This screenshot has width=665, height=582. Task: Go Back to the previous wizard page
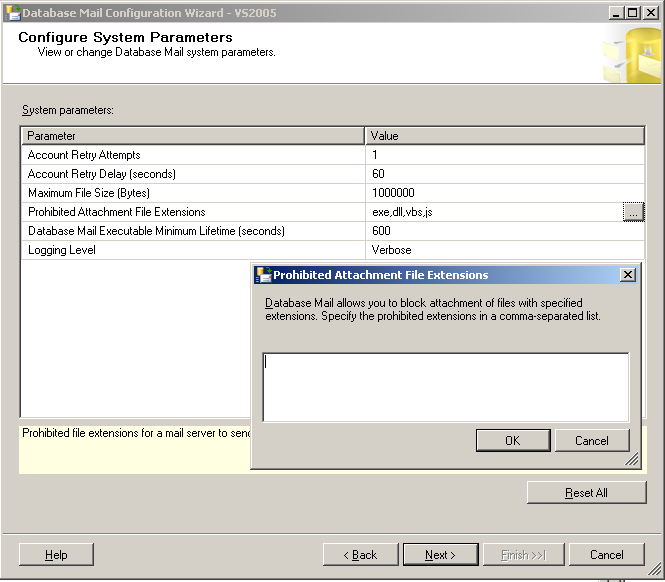pos(360,555)
